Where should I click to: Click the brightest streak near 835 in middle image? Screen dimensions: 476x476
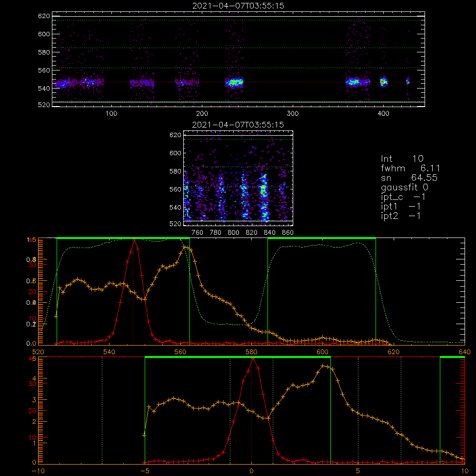click(264, 198)
